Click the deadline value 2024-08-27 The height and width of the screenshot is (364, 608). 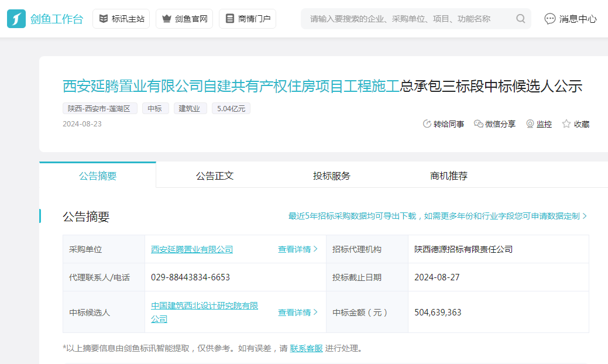437,277
